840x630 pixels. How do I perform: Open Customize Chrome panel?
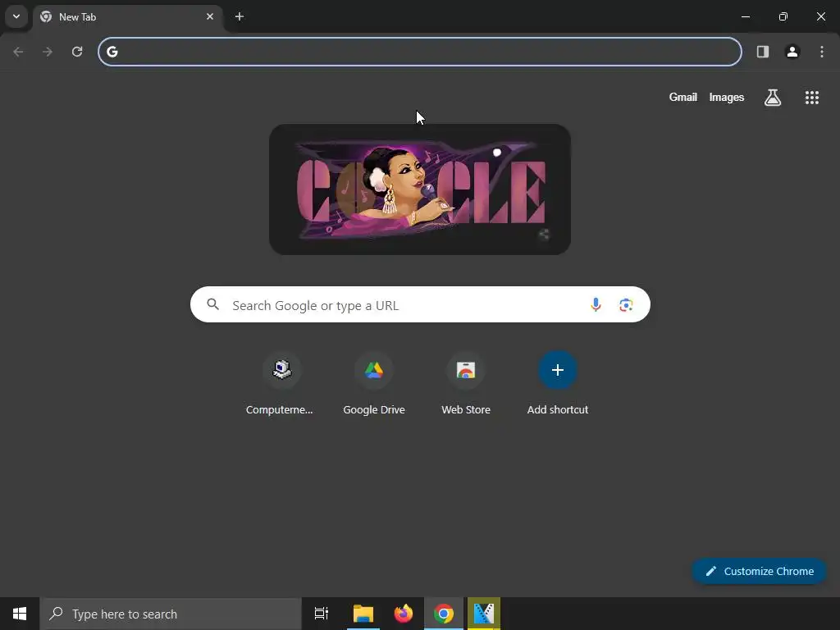(759, 571)
